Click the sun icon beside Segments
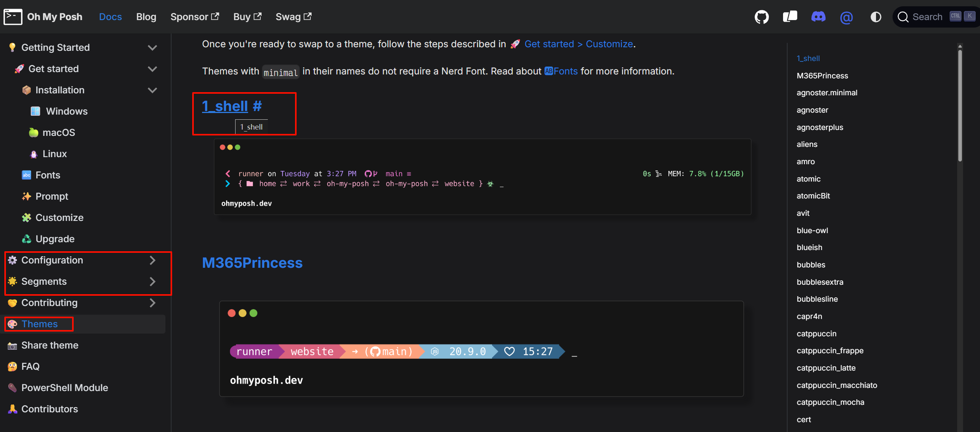The width and height of the screenshot is (980, 432). (x=12, y=281)
